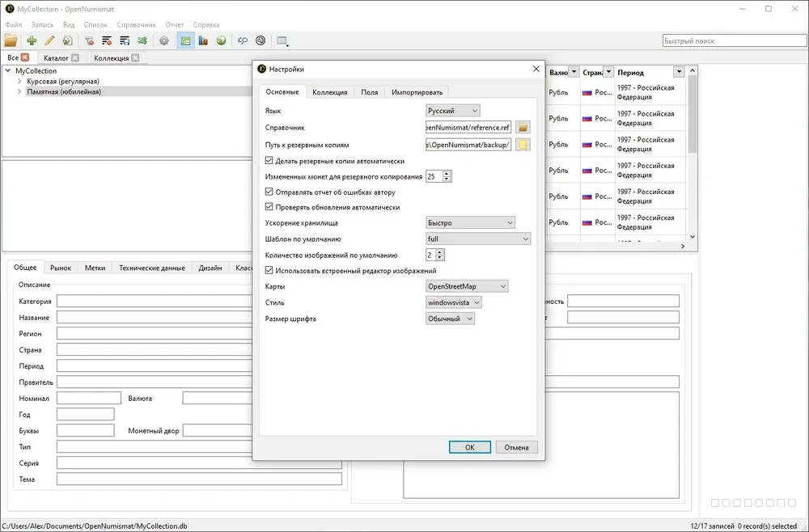
Task: Collapse the MyCollection tree root
Action: point(8,70)
